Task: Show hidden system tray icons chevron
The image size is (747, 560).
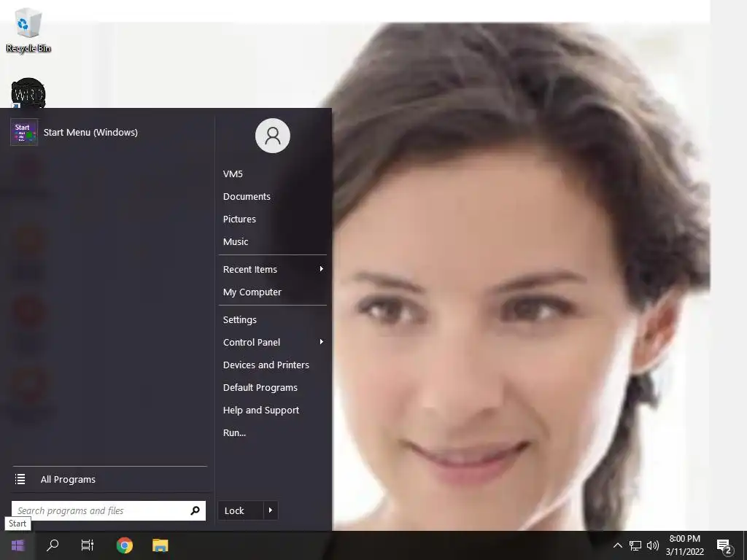Action: tap(617, 545)
